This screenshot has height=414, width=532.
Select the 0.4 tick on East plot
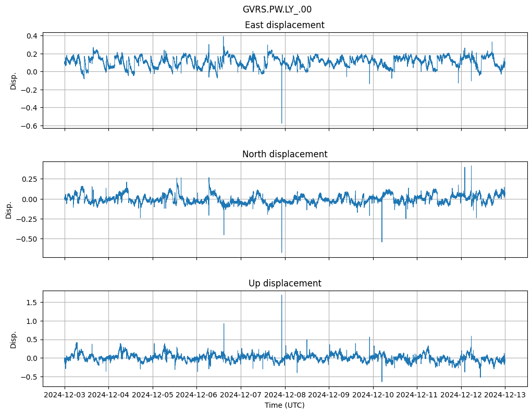pyautogui.click(x=31, y=36)
